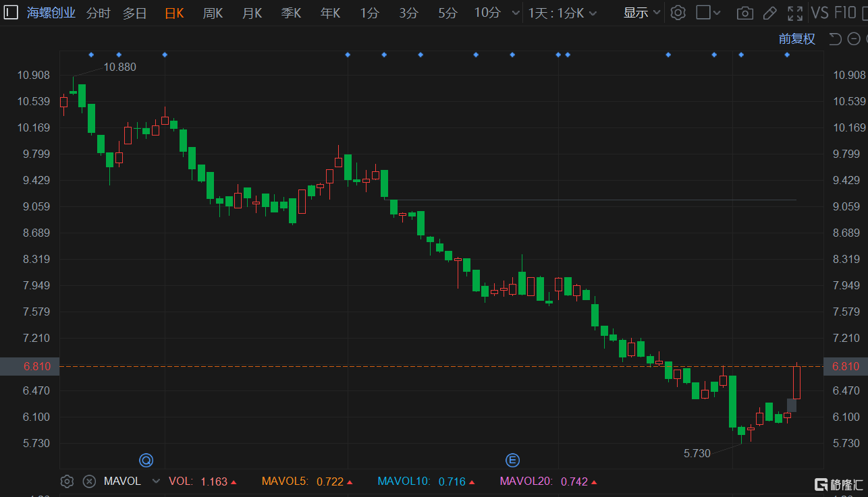Image resolution: width=868 pixels, height=497 pixels.
Task: Click the Q marker on timeline
Action: (x=146, y=461)
